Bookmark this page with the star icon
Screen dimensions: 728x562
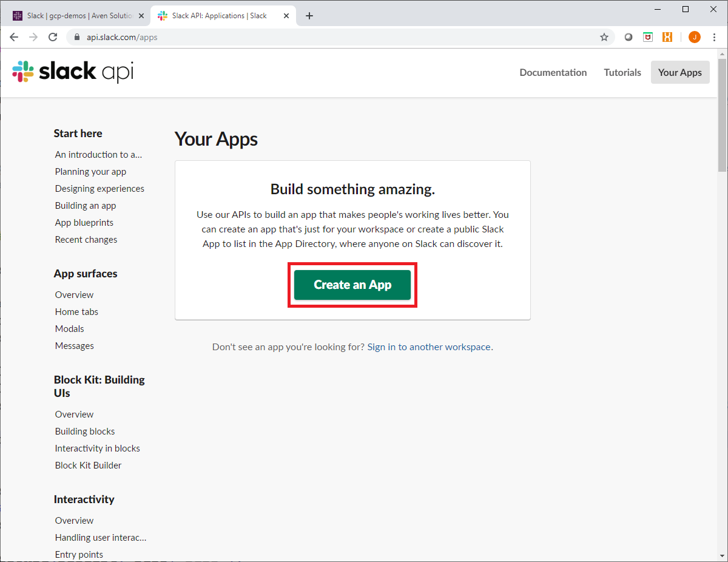coord(604,37)
